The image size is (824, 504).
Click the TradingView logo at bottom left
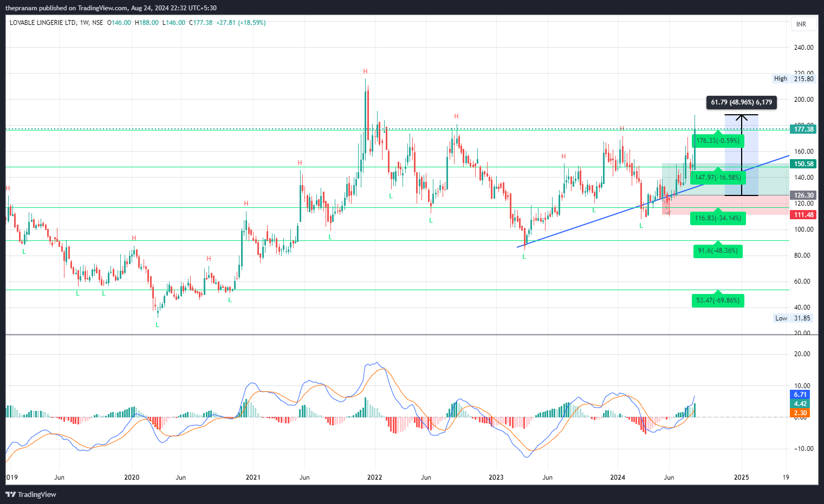pyautogui.click(x=31, y=494)
